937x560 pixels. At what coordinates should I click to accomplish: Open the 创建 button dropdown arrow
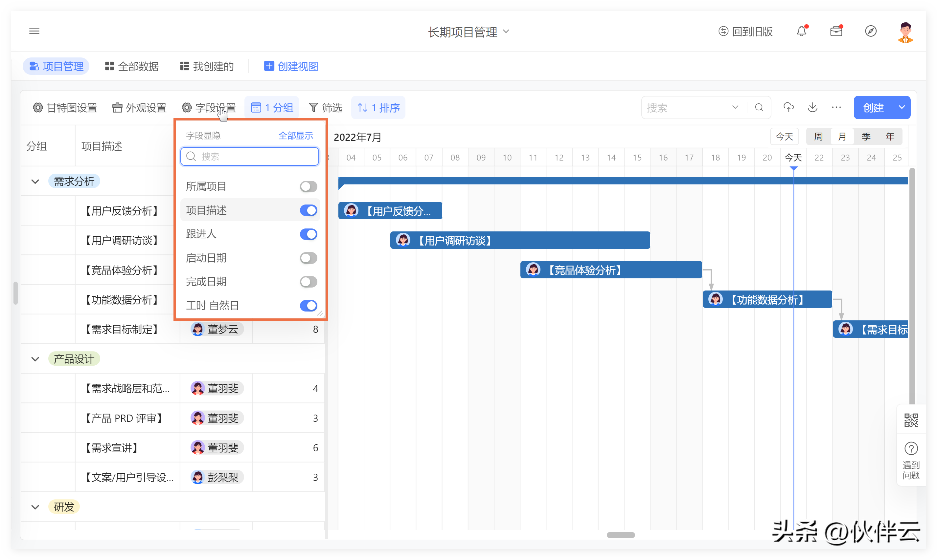click(x=901, y=108)
